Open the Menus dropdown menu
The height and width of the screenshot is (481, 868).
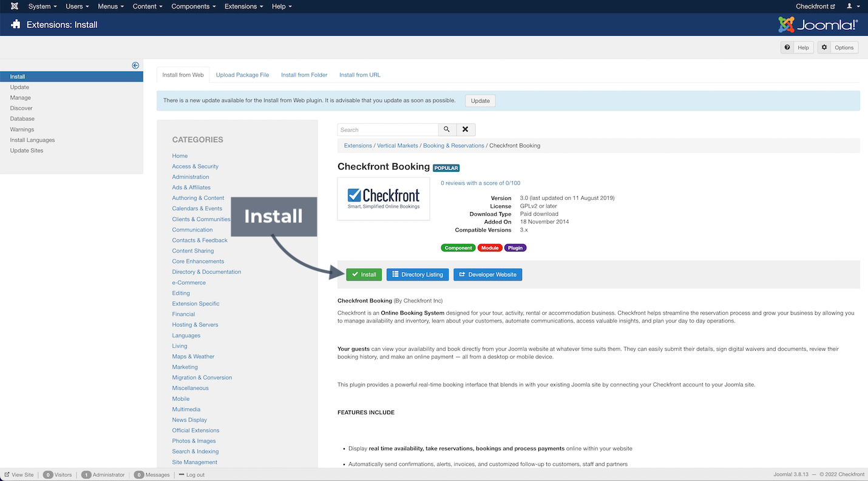110,6
